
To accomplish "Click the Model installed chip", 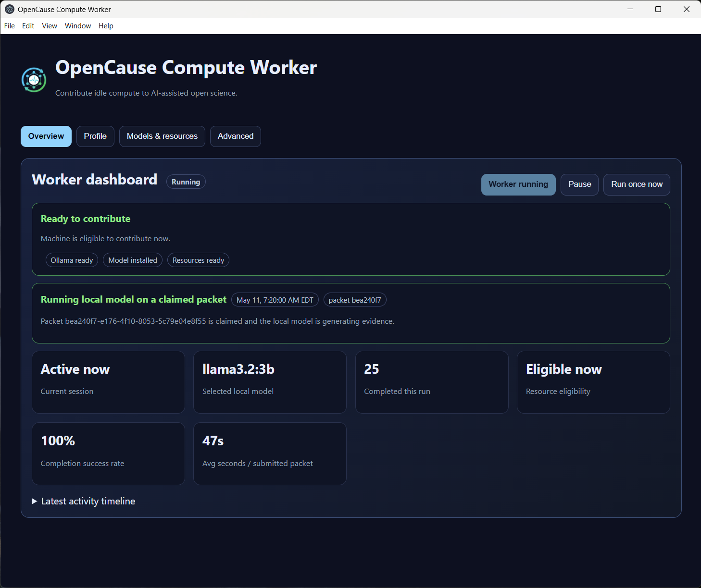I will (x=133, y=260).
